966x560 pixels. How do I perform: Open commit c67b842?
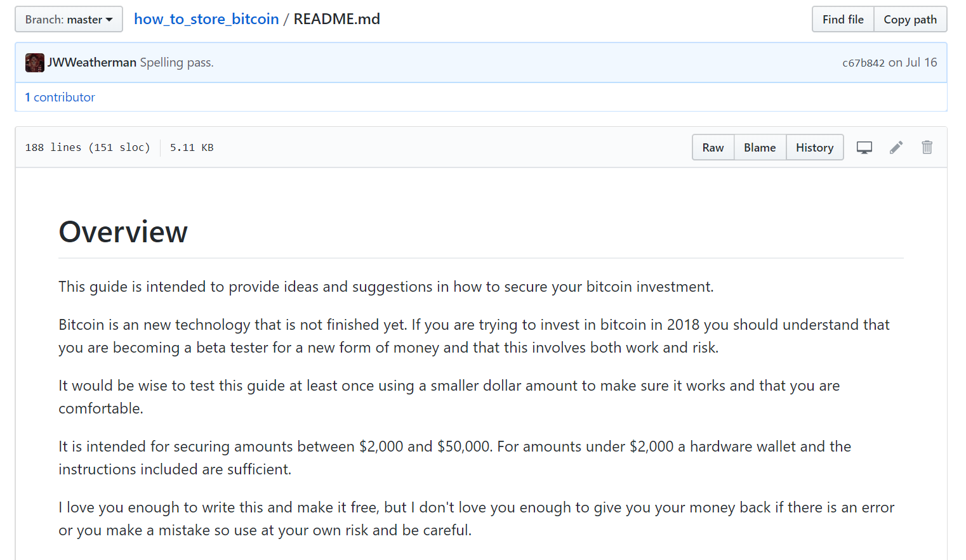pyautogui.click(x=863, y=63)
